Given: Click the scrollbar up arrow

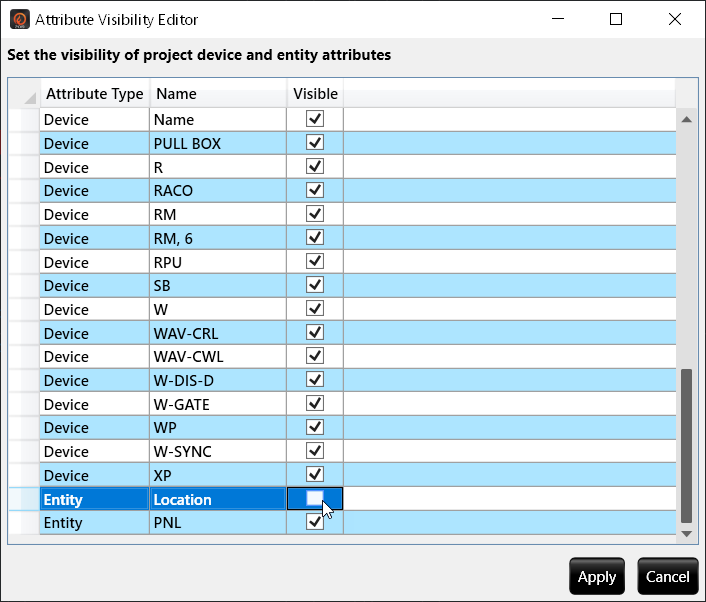Looking at the screenshot, I should click(x=686, y=119).
